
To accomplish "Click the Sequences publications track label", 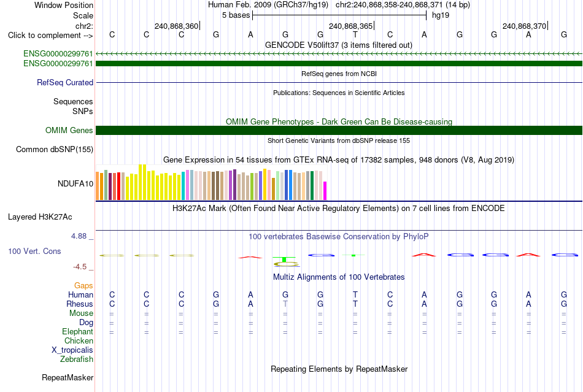I will point(73,101).
